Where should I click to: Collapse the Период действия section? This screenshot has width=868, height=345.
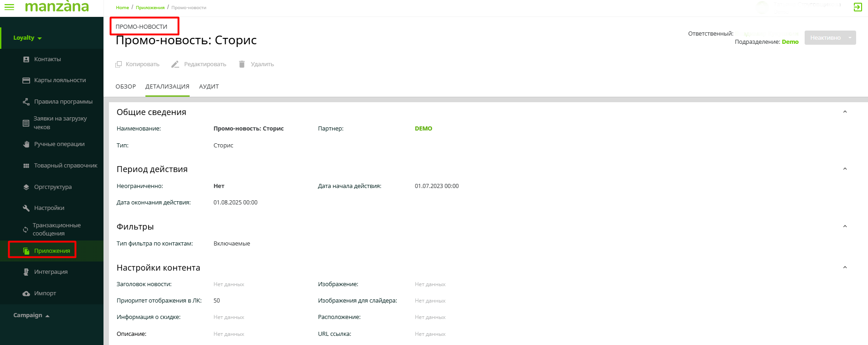pos(845,169)
